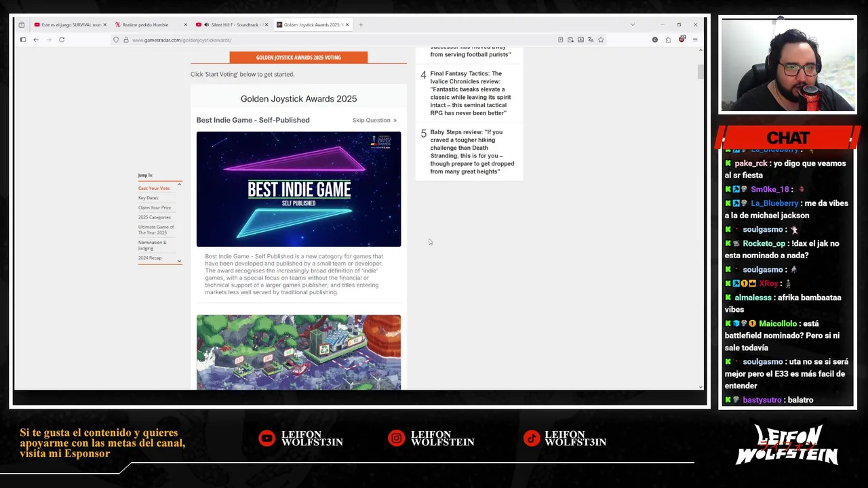The height and width of the screenshot is (488, 868).
Task: Jump to Claim Your Prize section
Action: coord(155,207)
